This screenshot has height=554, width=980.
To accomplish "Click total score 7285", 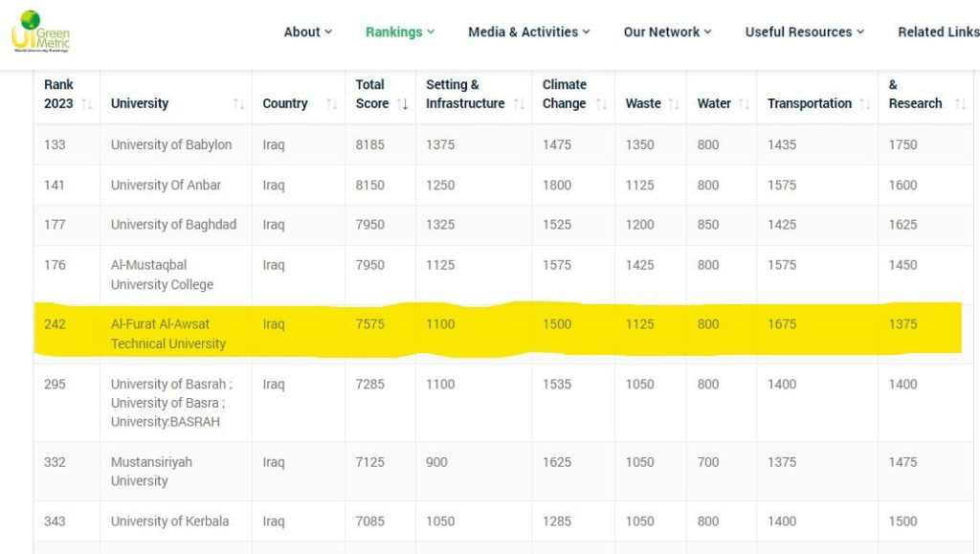I will (370, 385).
